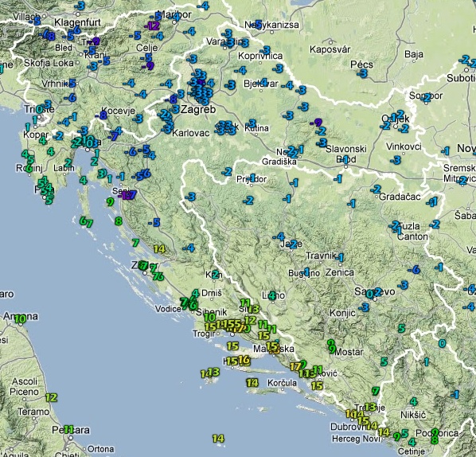Select the 14 marker northeast of Zadar
Viewport: 476px width, 457px height.
[x=159, y=249]
